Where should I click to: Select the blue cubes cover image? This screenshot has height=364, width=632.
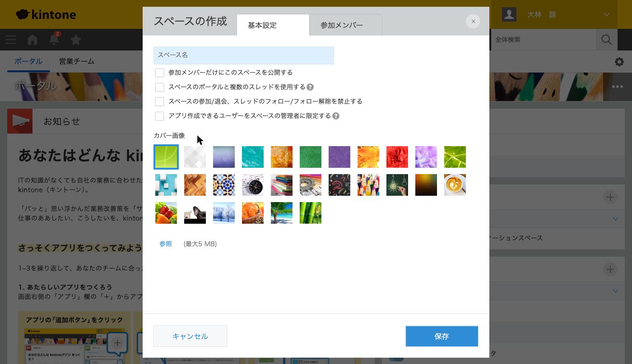tap(166, 185)
